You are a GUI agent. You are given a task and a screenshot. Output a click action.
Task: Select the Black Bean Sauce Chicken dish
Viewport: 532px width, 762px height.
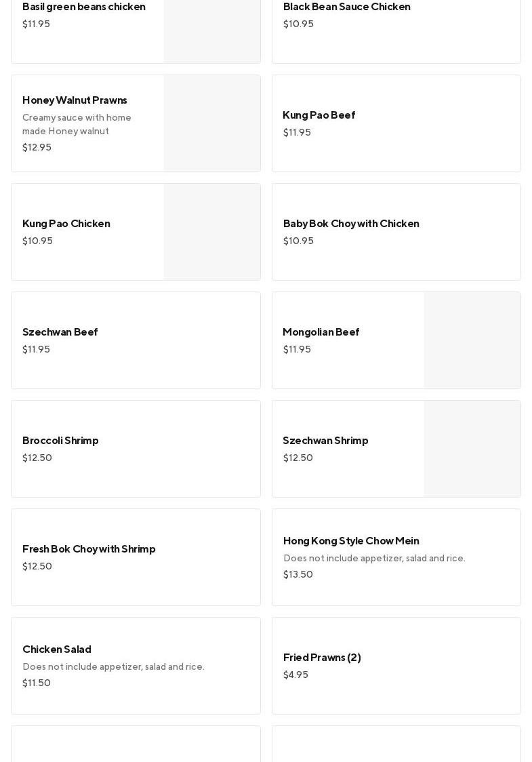[346, 7]
